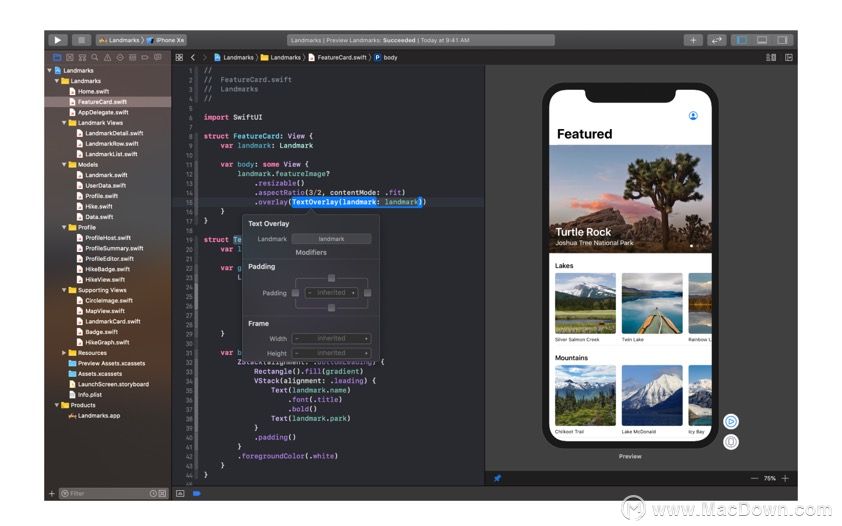Viewport: 842px width, 526px height.
Task: Open the editor options lines icon
Action: pos(771,57)
